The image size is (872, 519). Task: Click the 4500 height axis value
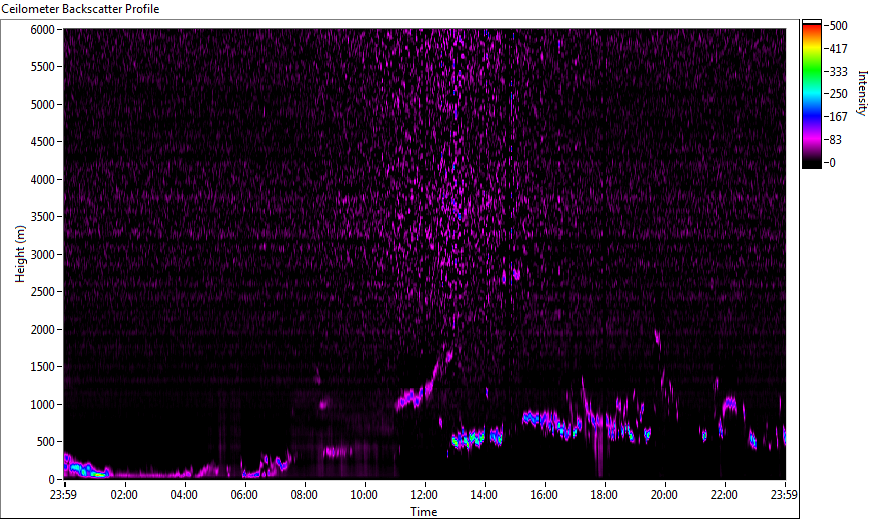pyautogui.click(x=43, y=142)
